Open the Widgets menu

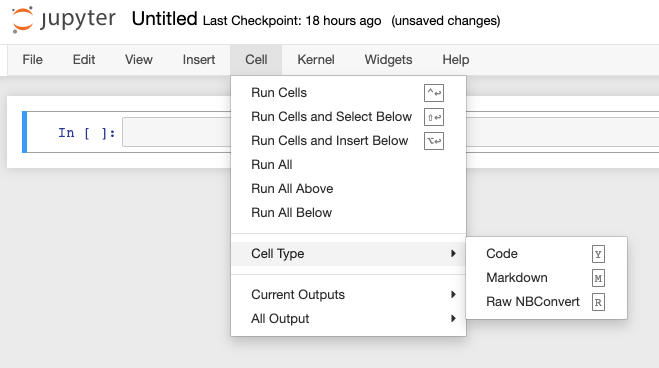388,60
